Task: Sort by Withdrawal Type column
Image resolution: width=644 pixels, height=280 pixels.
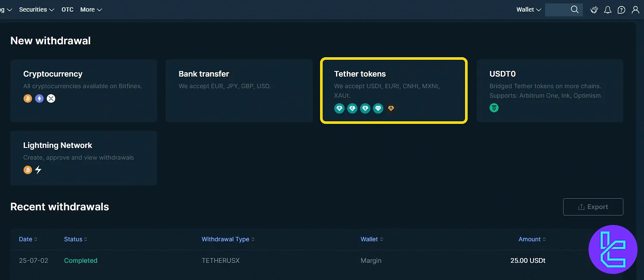Action: (x=228, y=239)
